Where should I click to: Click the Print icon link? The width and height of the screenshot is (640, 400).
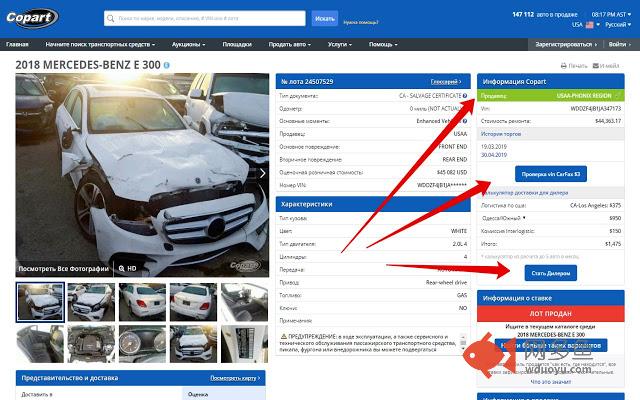[573, 66]
